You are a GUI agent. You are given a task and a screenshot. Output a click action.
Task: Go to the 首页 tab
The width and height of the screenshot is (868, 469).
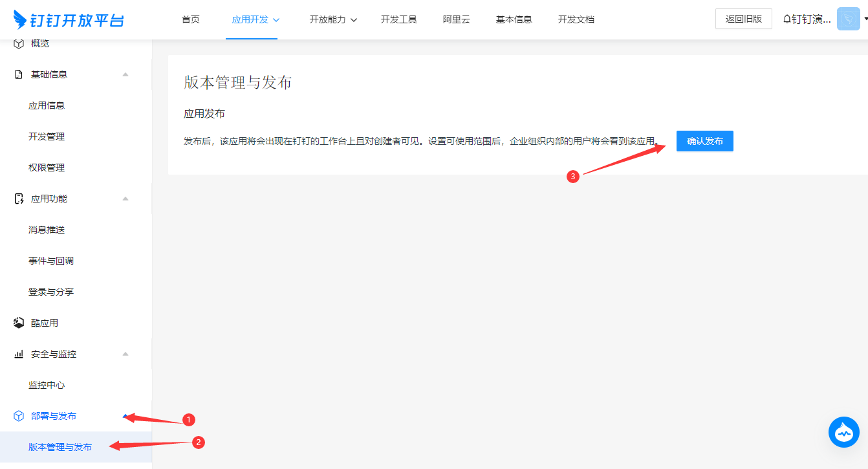pos(191,19)
